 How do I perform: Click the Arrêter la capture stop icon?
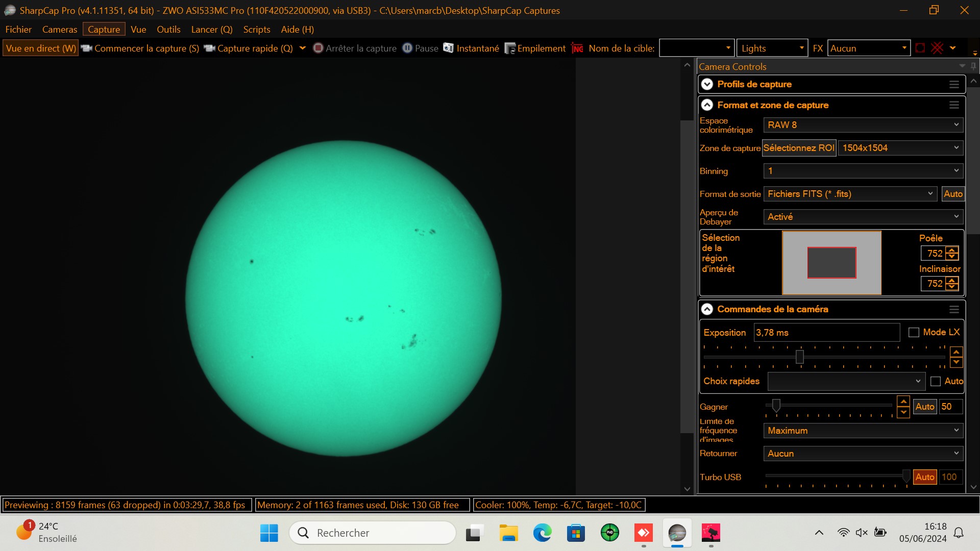[x=317, y=48]
